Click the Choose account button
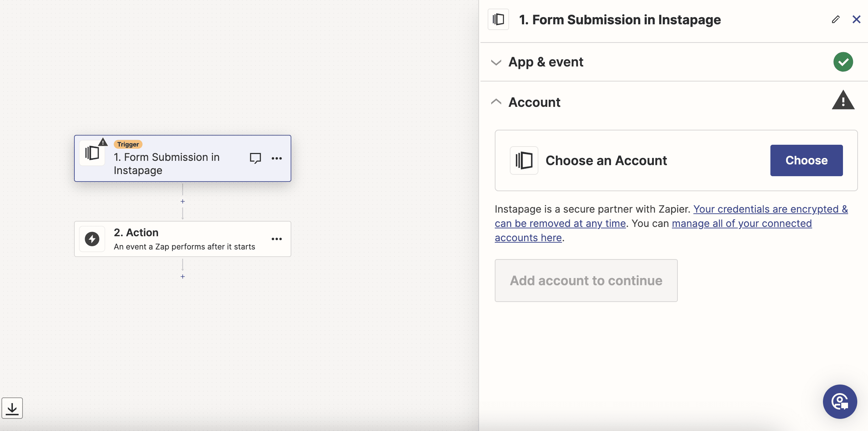The image size is (868, 431). [807, 160]
